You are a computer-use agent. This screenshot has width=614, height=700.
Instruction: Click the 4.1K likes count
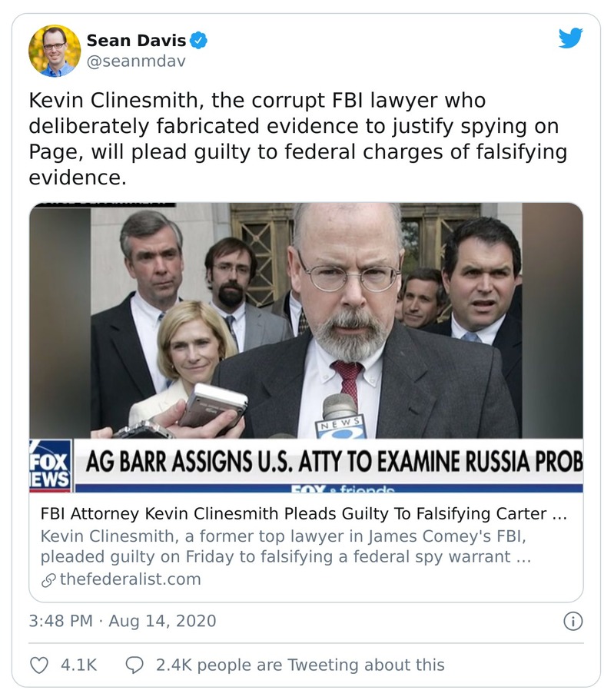click(78, 665)
